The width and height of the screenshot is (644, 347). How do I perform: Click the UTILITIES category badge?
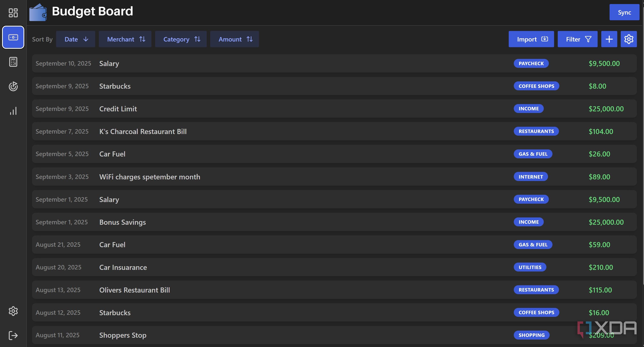click(530, 267)
